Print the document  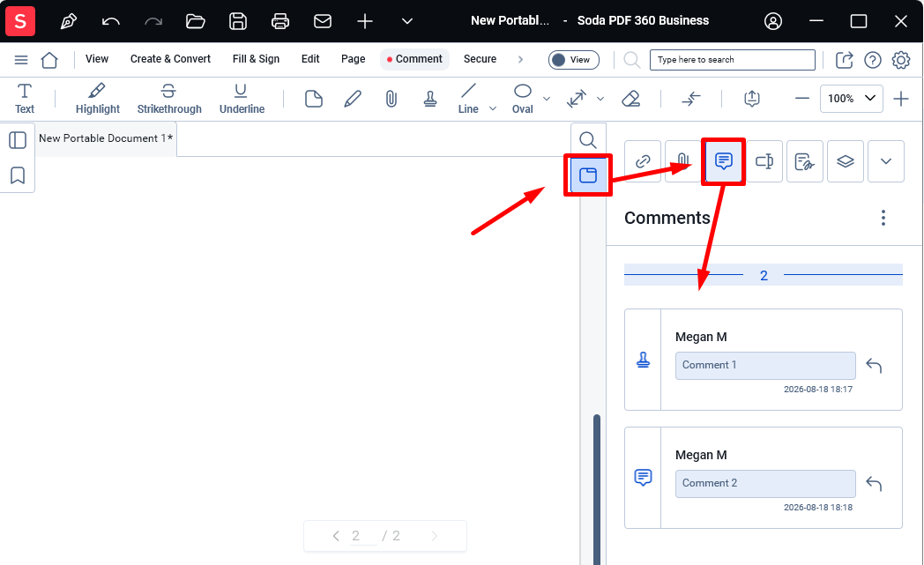coord(279,22)
